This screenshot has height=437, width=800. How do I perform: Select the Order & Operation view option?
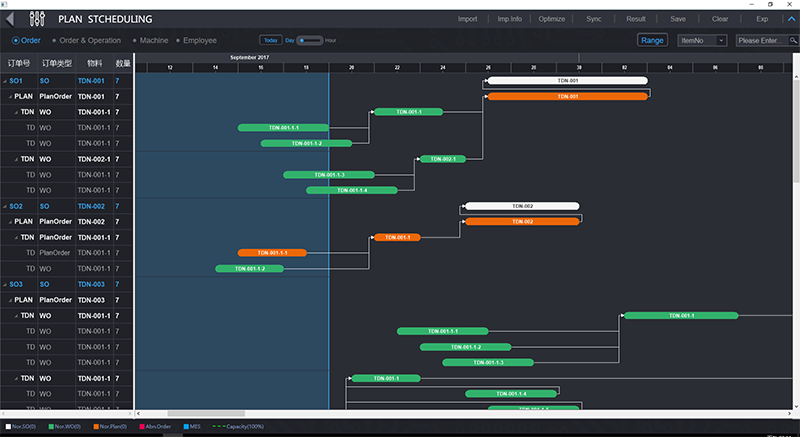click(x=89, y=40)
